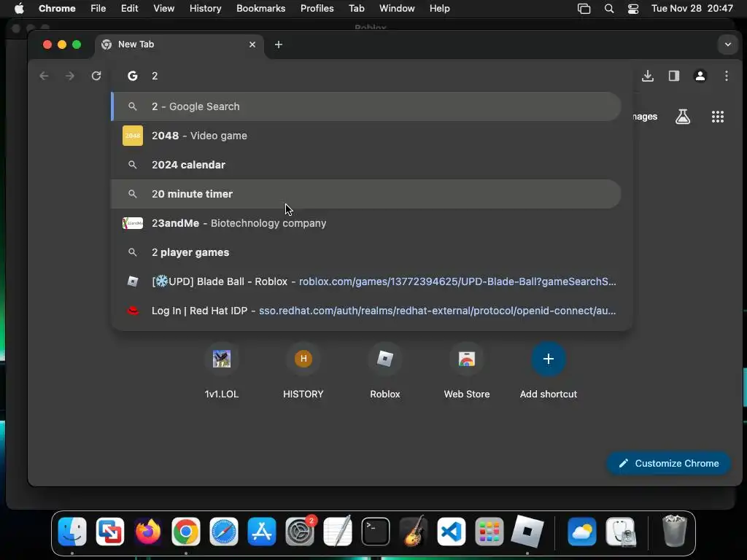Open GarageBand from the Dock
747x560 pixels.
click(x=413, y=532)
